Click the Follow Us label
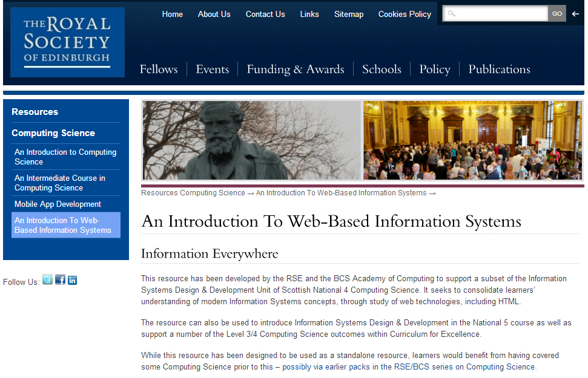 (x=21, y=282)
